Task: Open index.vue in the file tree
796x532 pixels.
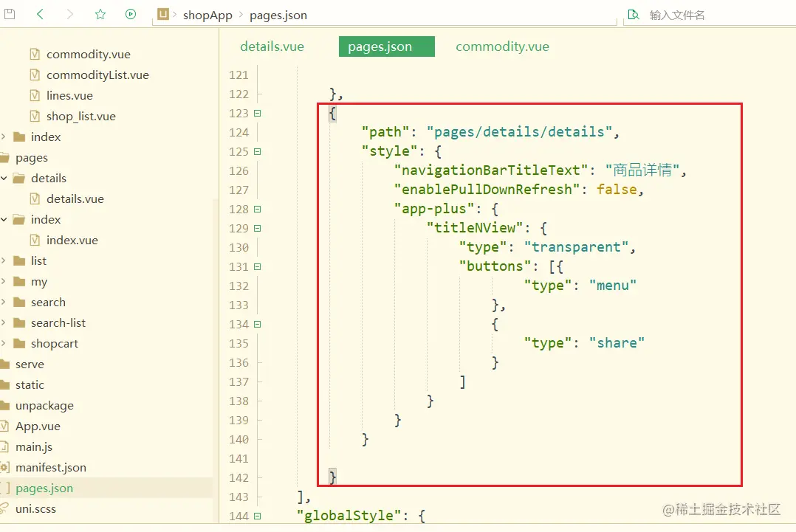Action: pyautogui.click(x=72, y=241)
